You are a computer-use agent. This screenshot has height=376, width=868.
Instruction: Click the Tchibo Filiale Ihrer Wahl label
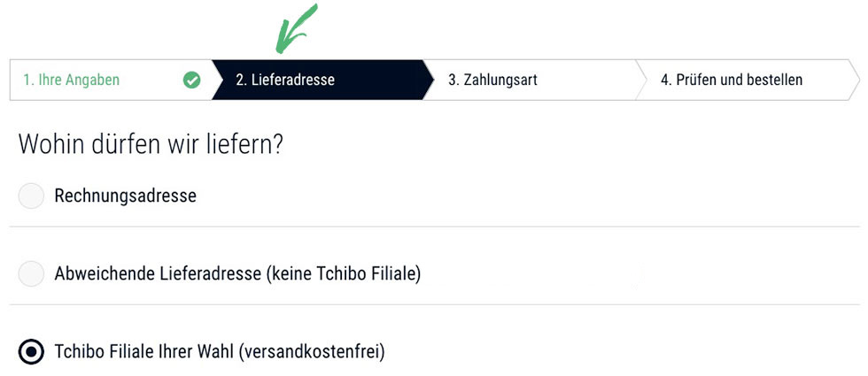tap(144, 352)
